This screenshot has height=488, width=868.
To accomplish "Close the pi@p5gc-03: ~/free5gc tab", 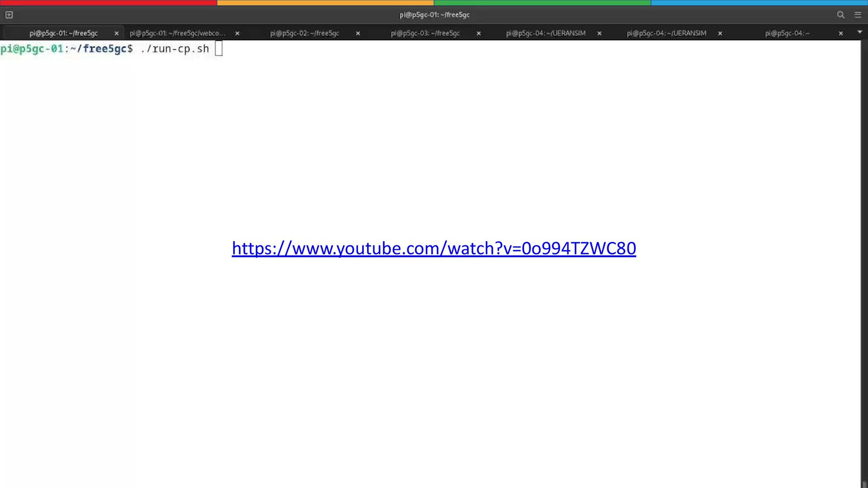I will click(x=479, y=33).
